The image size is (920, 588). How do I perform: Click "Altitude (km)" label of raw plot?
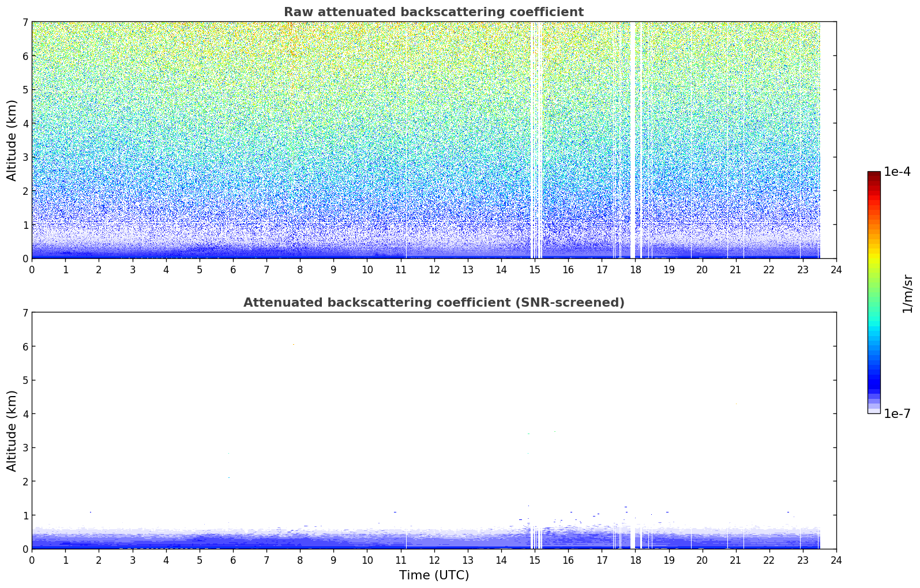12,140
